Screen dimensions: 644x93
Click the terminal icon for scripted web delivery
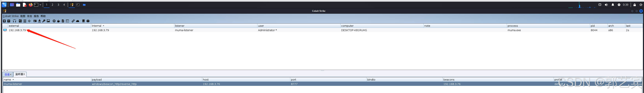67,21
